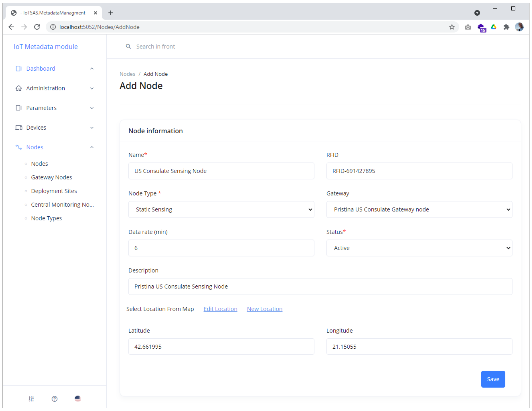Viewport: 532px width, 411px height.
Task: Open the Status dropdown
Action: point(419,248)
